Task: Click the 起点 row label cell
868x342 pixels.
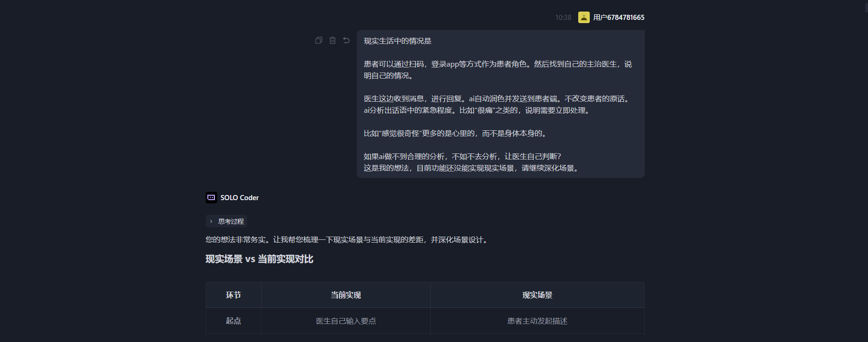Action: 233,321
